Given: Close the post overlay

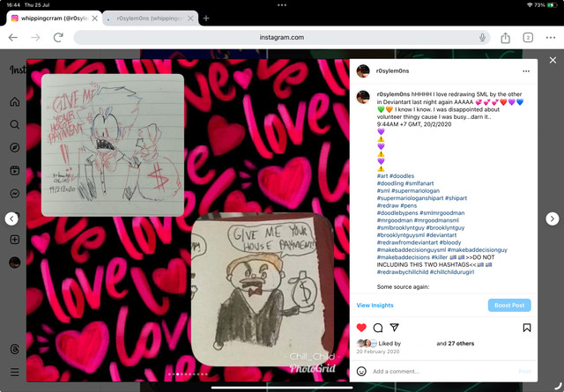Looking at the screenshot, I should click(553, 60).
